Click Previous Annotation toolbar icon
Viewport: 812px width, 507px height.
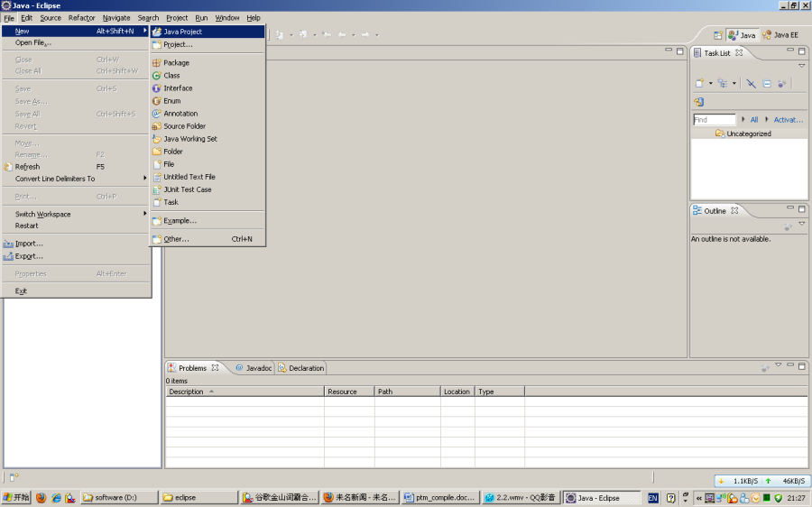point(303,35)
